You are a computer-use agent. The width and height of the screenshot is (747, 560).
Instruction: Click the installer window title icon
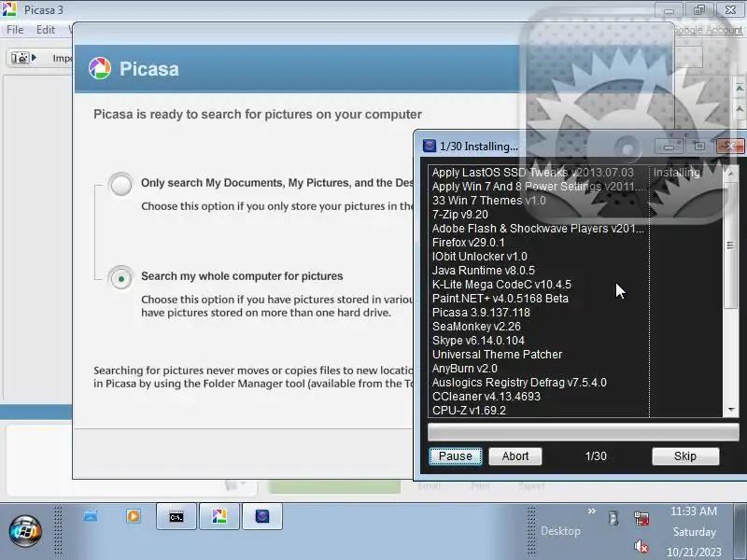(x=430, y=146)
